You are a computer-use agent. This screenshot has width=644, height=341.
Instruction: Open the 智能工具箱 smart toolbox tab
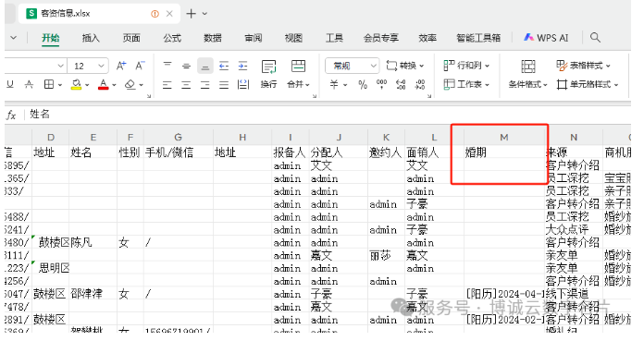click(478, 38)
